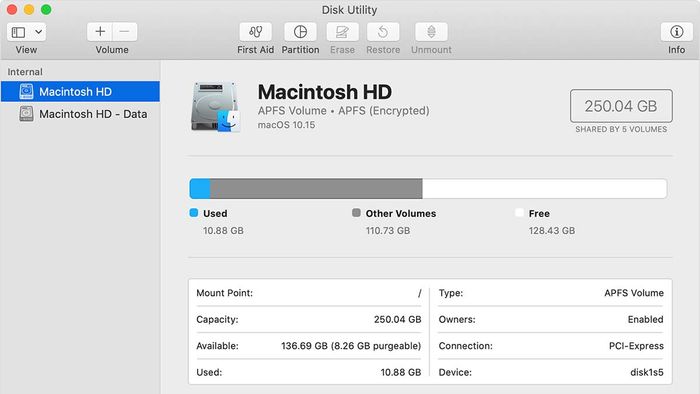This screenshot has width=700, height=394.
Task: Click the sidebar View icon
Action: pyautogui.click(x=18, y=32)
